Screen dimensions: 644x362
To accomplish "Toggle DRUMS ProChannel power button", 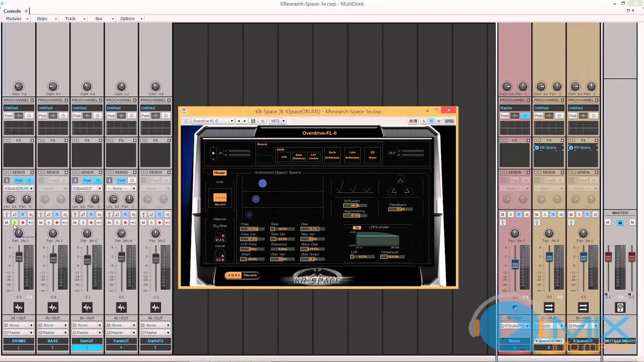I will [29, 116].
